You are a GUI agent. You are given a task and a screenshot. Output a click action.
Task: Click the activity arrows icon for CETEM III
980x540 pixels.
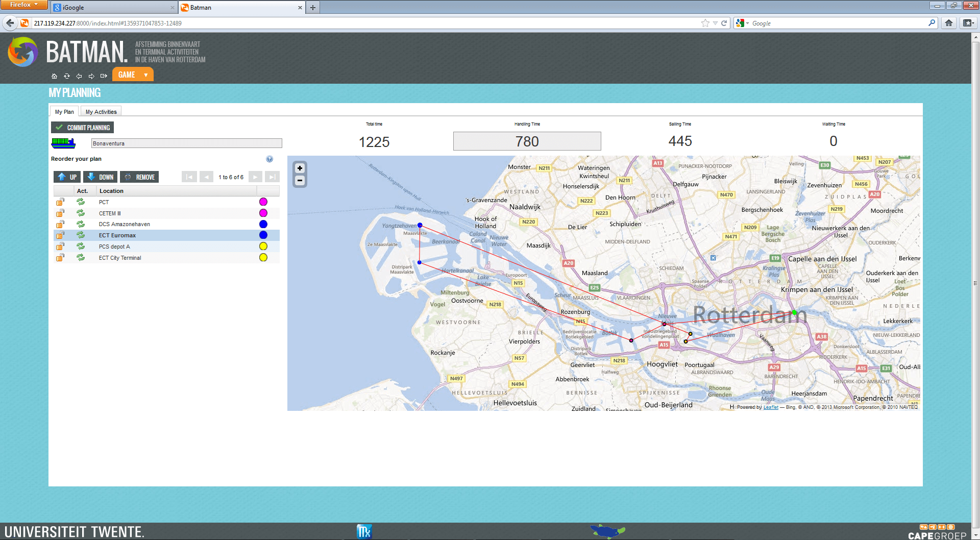pyautogui.click(x=81, y=213)
